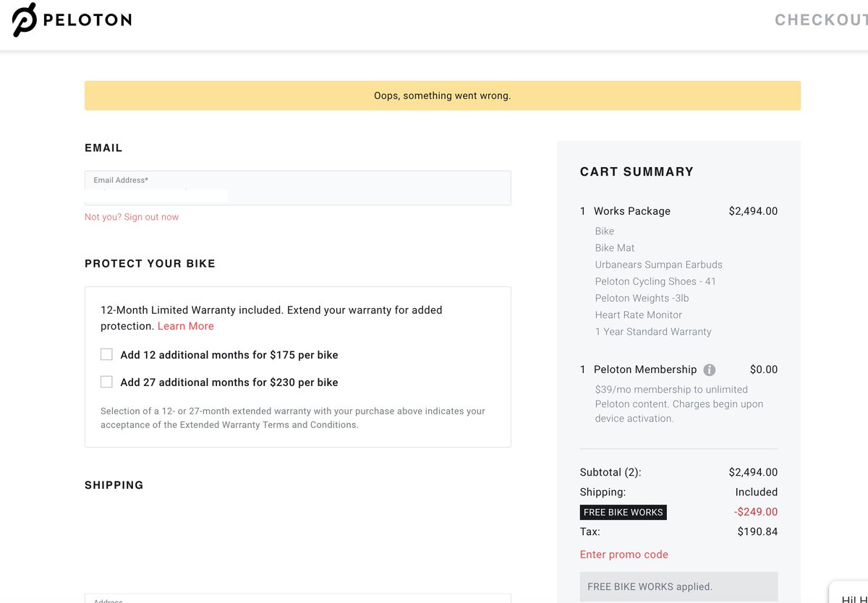
Task: Click the $2,494.00 Works Package price
Action: [753, 211]
